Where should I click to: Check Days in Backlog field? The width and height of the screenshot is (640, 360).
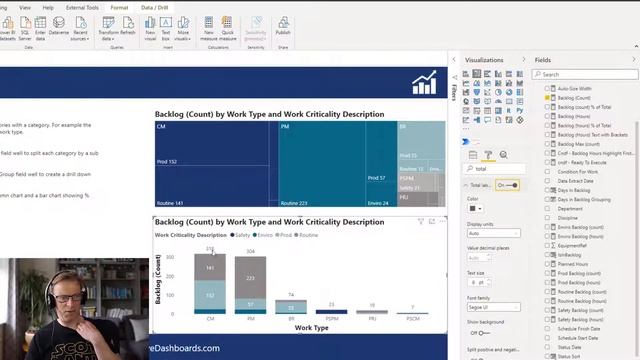pos(547,190)
